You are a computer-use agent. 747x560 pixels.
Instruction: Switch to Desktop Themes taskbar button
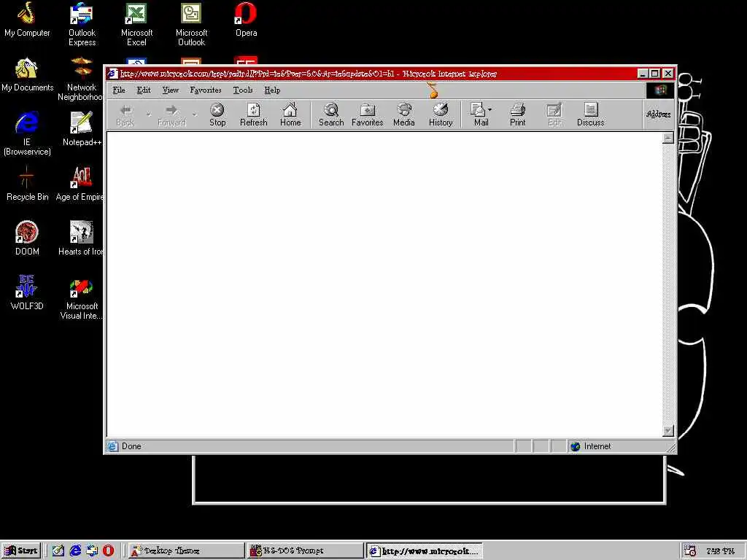click(186, 551)
